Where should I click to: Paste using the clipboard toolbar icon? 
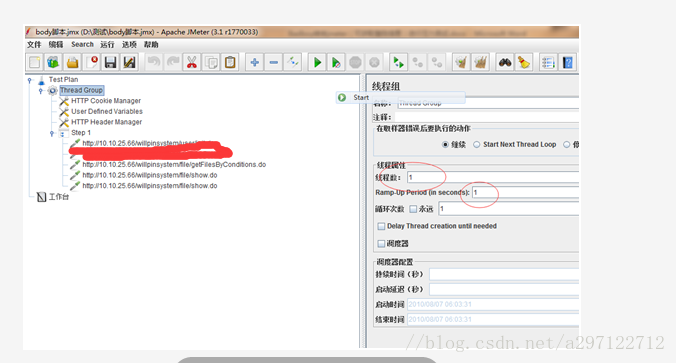230,63
